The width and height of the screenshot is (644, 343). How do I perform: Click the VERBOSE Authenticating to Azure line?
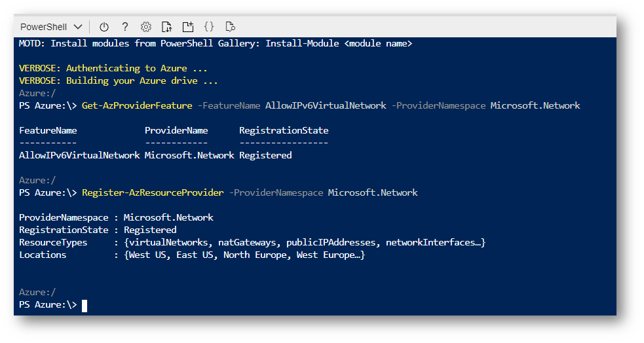click(113, 69)
